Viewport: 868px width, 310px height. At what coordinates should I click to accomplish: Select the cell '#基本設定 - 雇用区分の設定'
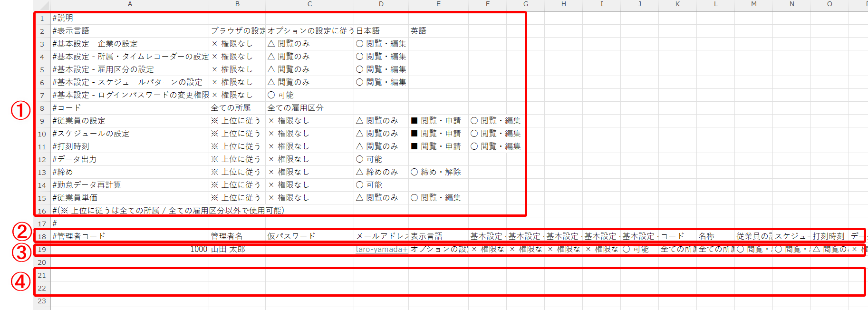(x=130, y=69)
